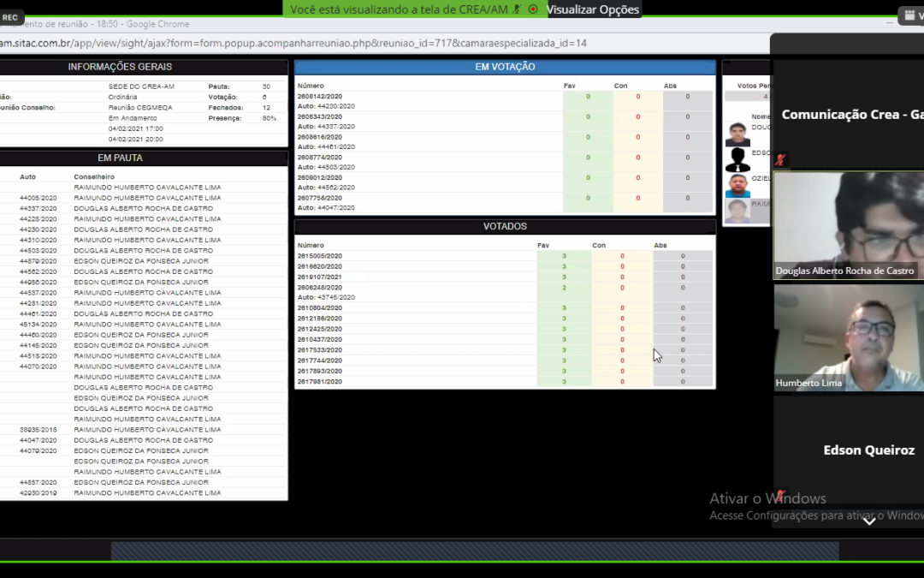Click the Conselheiro column header
The height and width of the screenshot is (578, 924).
94,177
